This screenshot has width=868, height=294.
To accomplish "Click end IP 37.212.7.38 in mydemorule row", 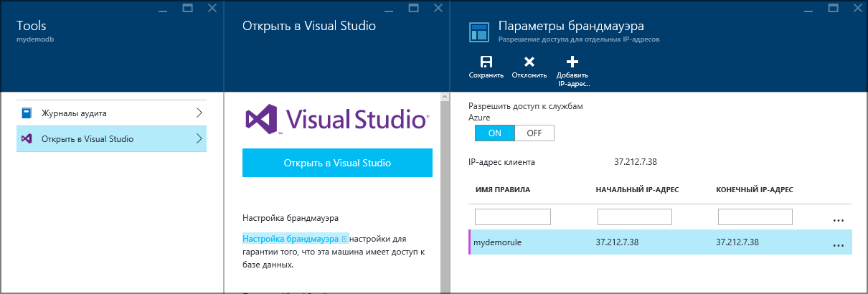I will 737,242.
